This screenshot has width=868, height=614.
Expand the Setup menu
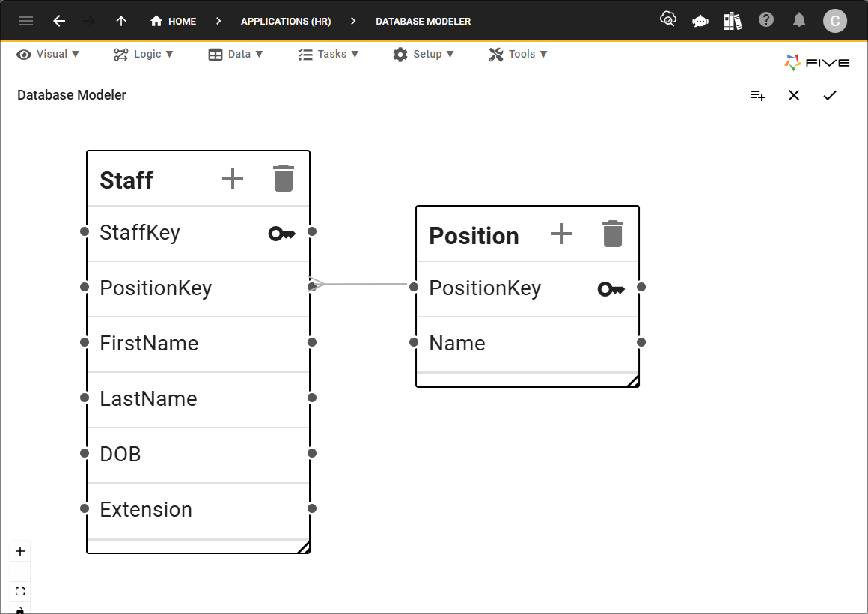click(424, 55)
